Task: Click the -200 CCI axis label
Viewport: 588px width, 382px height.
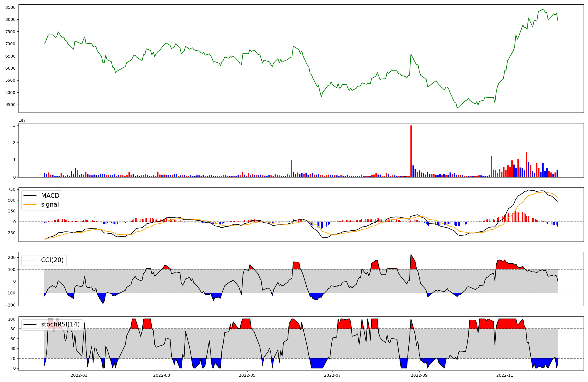Action: (10, 305)
